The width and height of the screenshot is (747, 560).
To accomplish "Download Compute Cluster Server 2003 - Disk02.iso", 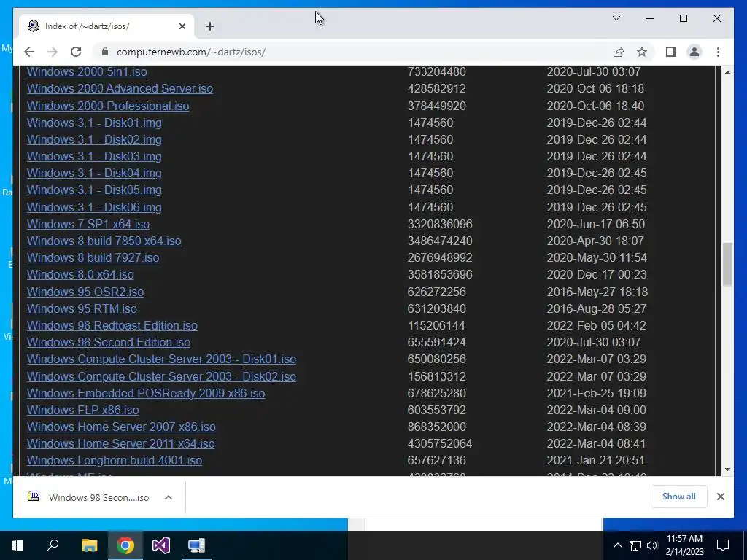I will (161, 376).
